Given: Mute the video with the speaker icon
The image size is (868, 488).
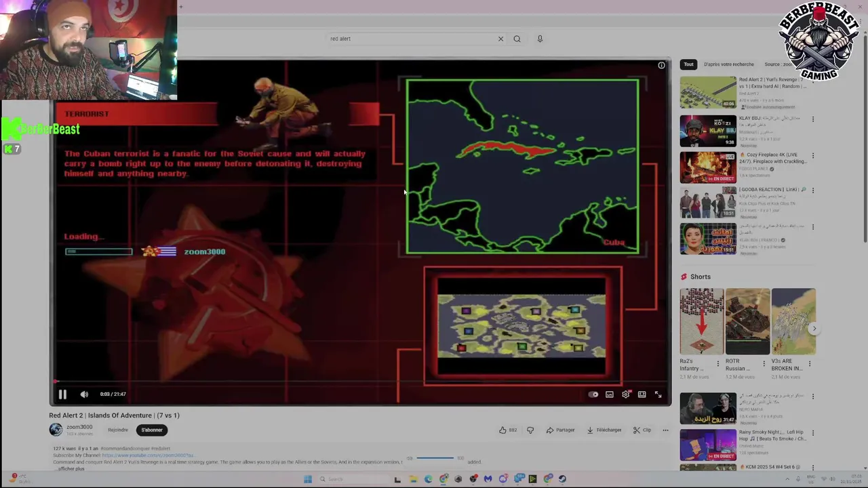Looking at the screenshot, I should coord(84,394).
